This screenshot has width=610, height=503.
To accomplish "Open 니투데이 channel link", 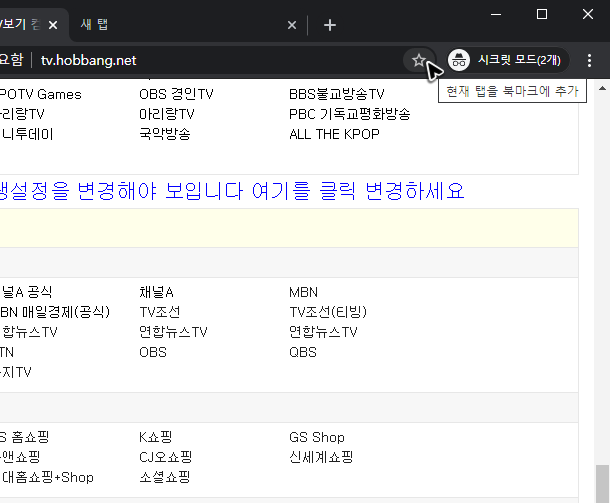I will [x=27, y=134].
